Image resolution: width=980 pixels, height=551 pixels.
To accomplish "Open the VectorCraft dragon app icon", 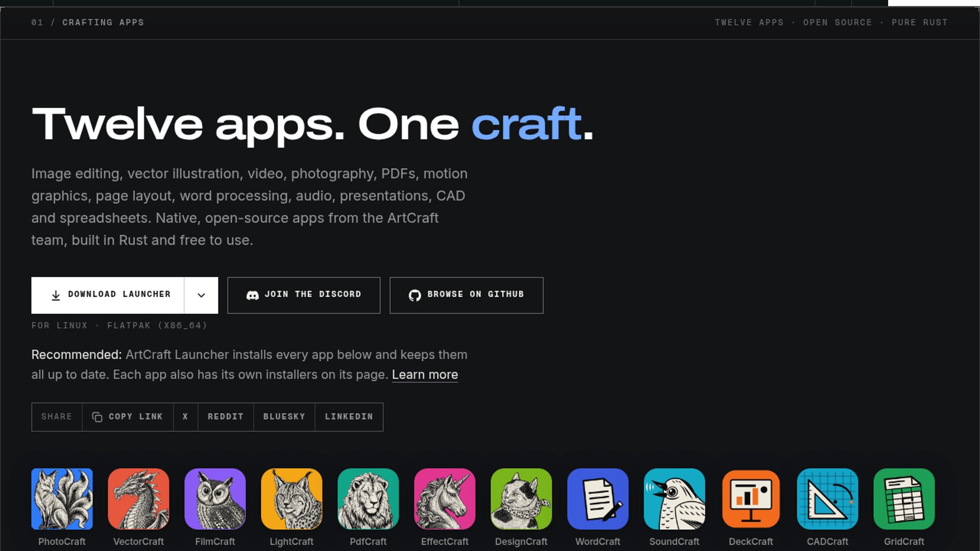I will coord(138,499).
